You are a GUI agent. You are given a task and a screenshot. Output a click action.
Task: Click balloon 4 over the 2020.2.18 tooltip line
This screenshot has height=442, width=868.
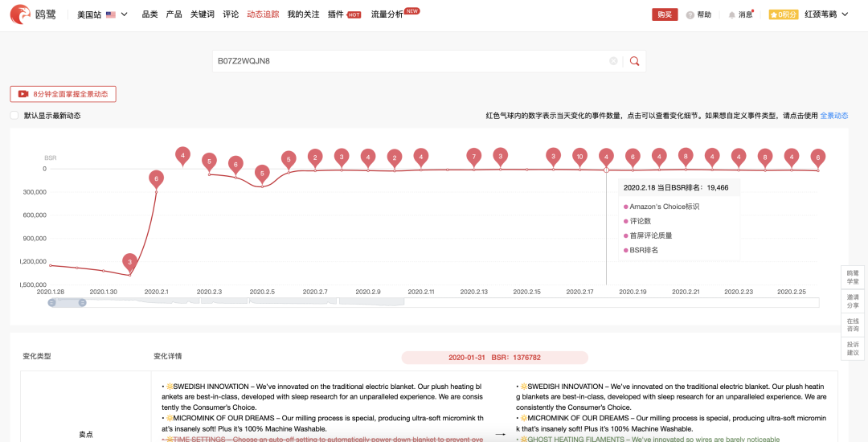606,158
